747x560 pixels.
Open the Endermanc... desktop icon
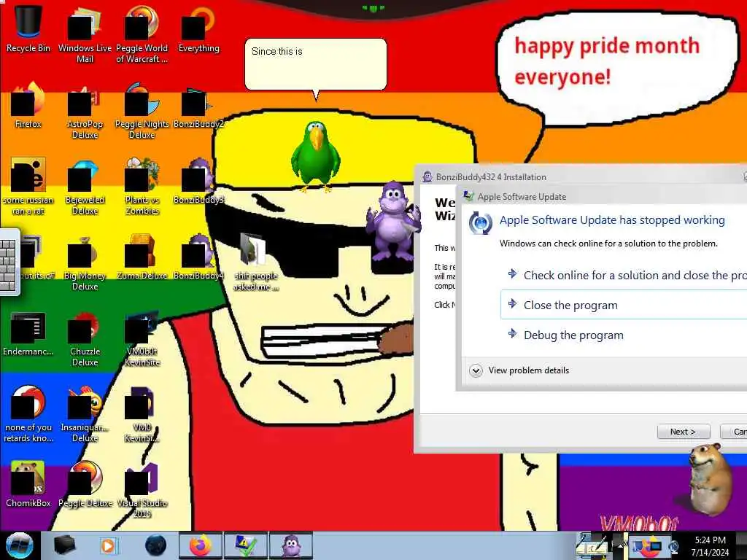(x=28, y=333)
